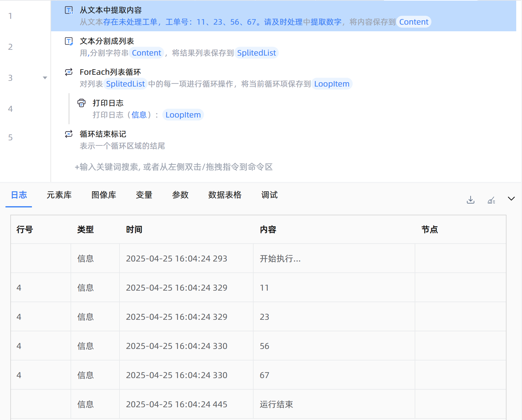Click the export log download icon

(x=470, y=200)
